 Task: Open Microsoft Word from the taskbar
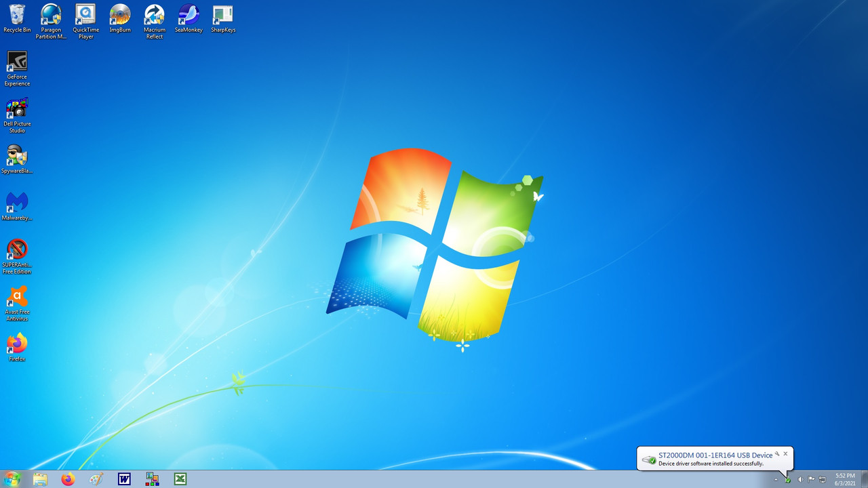(124, 479)
